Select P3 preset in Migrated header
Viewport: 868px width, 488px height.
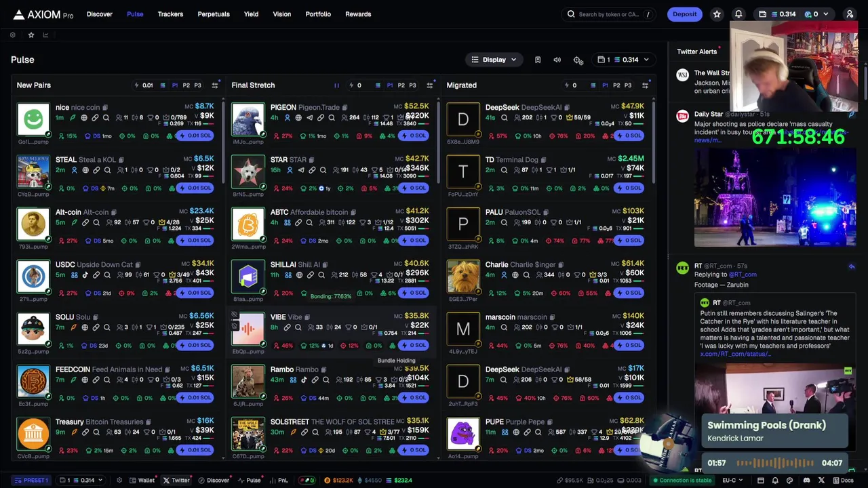pos(627,85)
